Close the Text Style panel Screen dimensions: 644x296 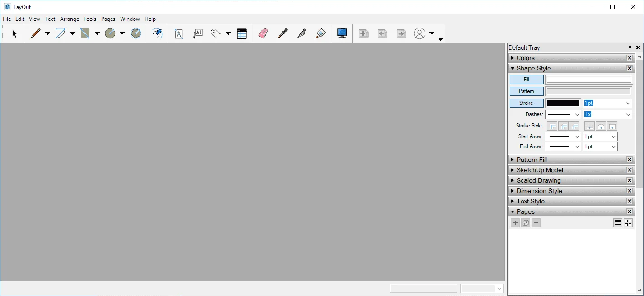[x=630, y=201]
